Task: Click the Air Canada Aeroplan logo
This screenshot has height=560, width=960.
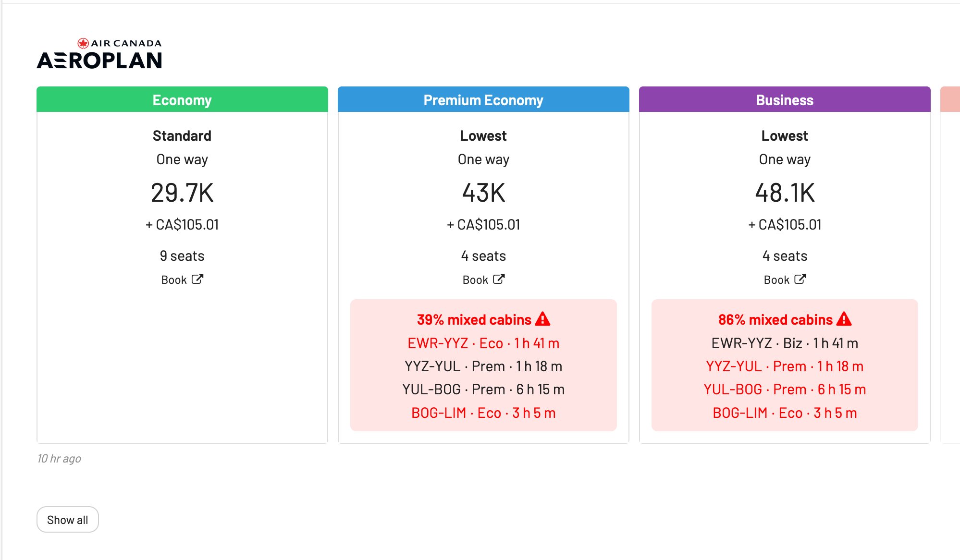Action: coord(99,54)
